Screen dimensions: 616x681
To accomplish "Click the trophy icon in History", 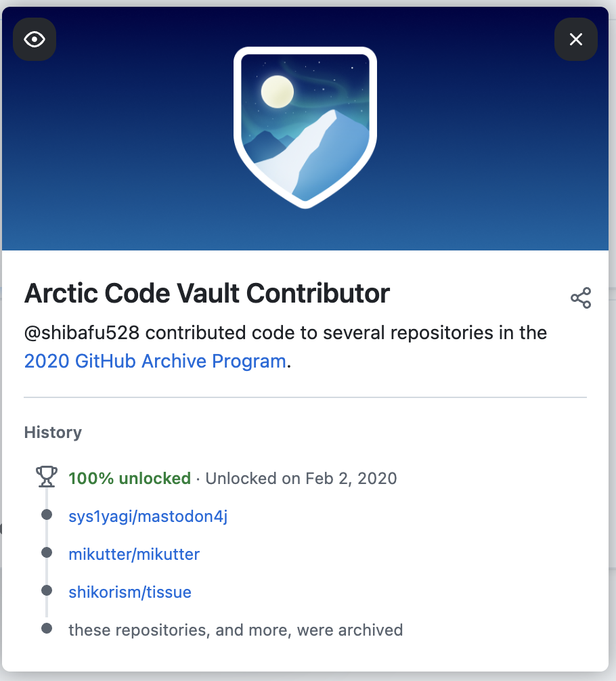I will 46,477.
